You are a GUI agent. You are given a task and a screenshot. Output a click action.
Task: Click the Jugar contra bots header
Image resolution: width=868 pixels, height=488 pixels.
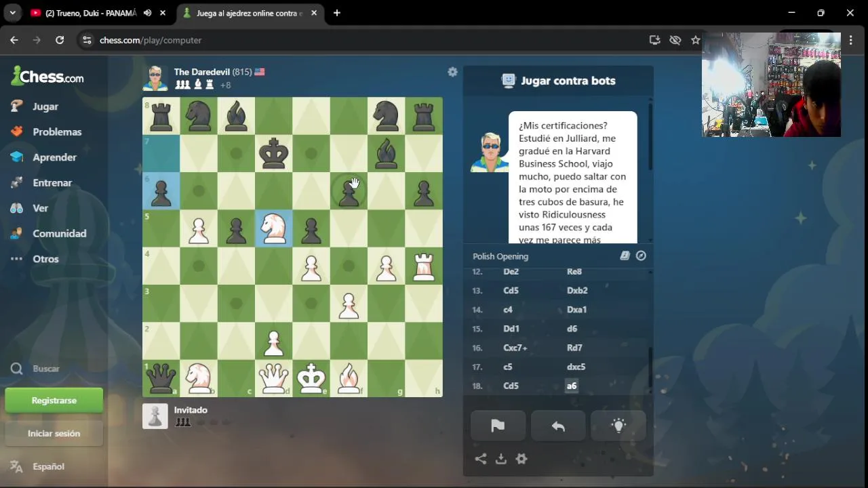(x=558, y=81)
